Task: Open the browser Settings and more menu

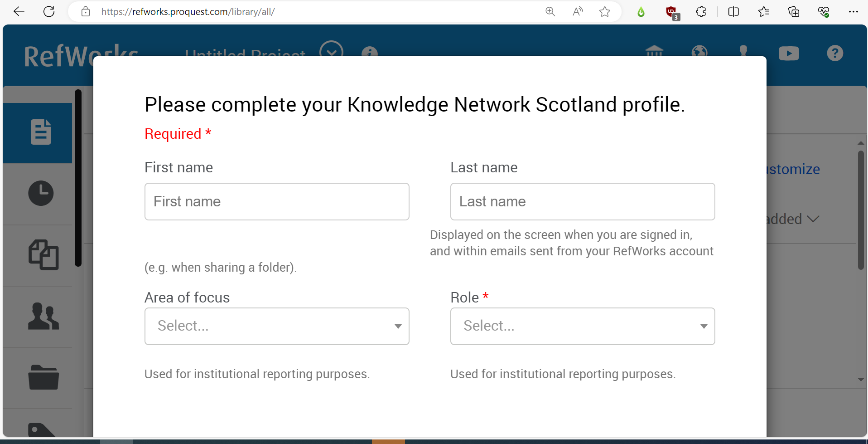Action: 854,12
